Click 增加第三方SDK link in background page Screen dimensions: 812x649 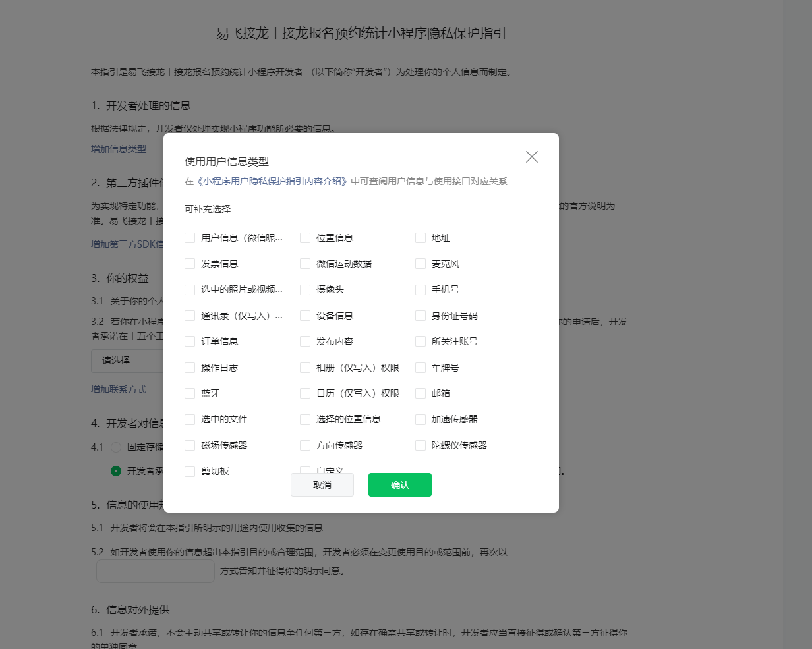coord(127,244)
